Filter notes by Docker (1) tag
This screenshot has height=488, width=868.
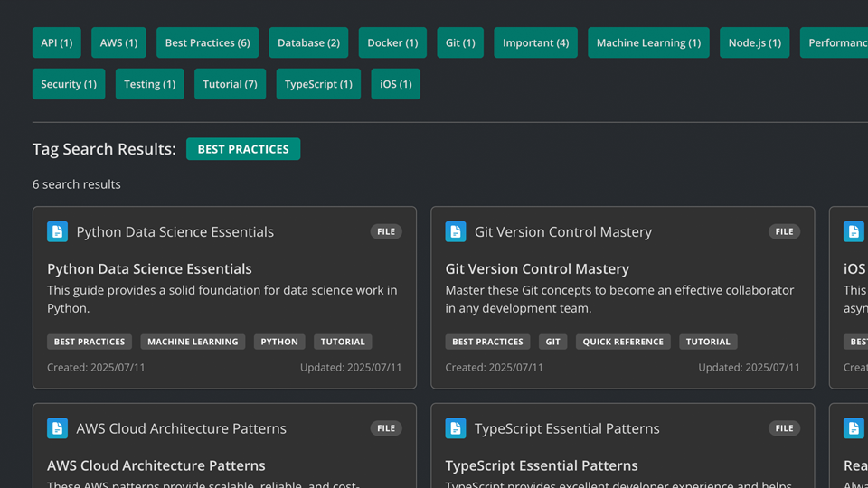pyautogui.click(x=392, y=42)
